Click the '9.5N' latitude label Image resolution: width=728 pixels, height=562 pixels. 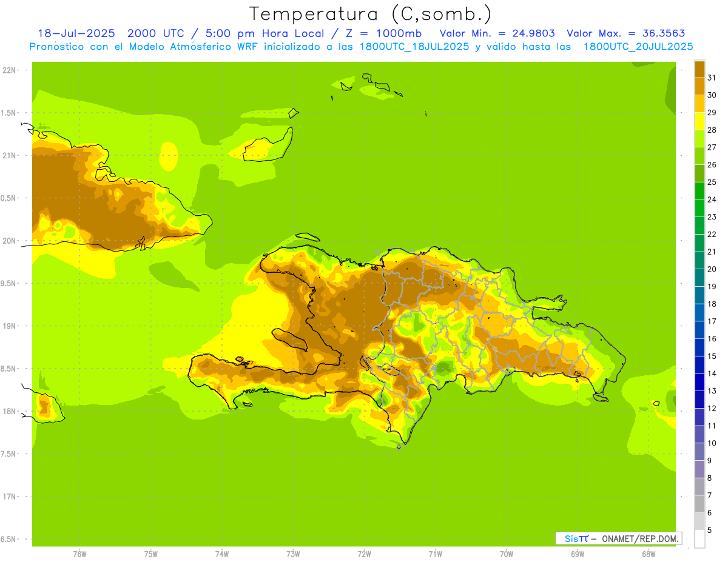coord(8,283)
